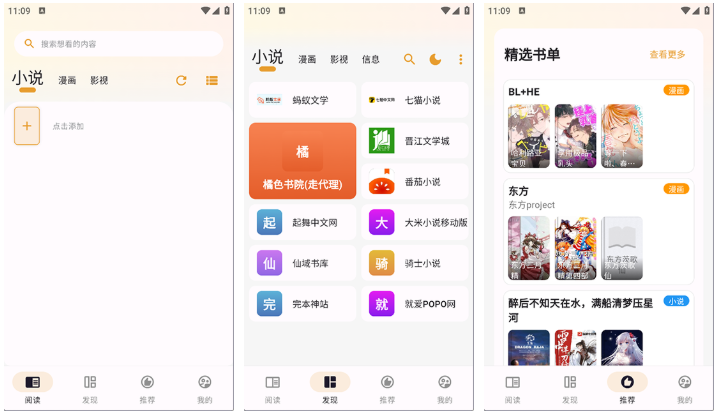Open the 七猫小说 source
Screen dimensions: 715x414
415,100
